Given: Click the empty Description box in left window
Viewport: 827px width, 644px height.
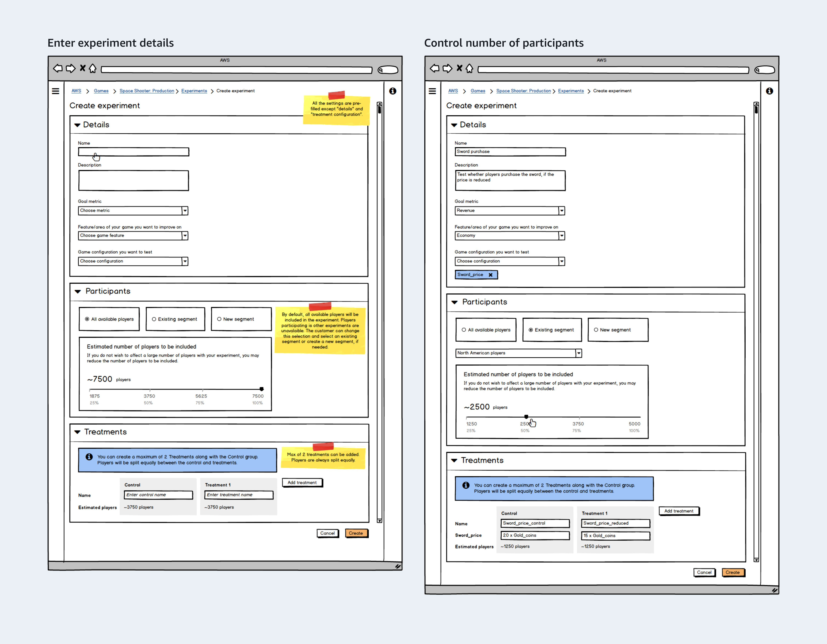Looking at the screenshot, I should click(x=134, y=181).
